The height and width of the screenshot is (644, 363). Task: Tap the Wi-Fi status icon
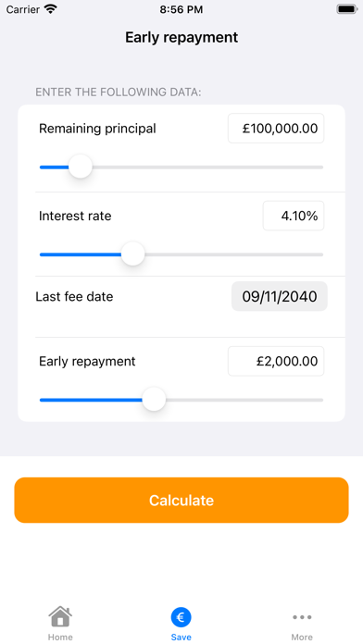click(51, 9)
